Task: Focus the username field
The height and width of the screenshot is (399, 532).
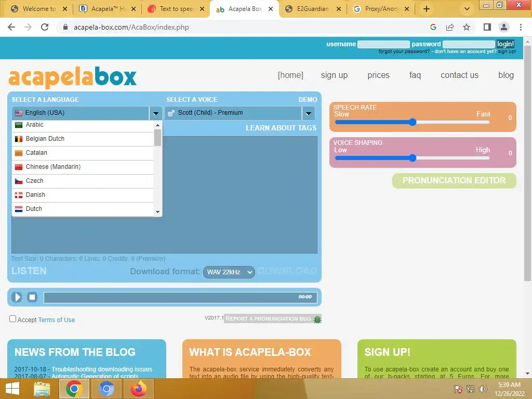Action: tap(383, 45)
